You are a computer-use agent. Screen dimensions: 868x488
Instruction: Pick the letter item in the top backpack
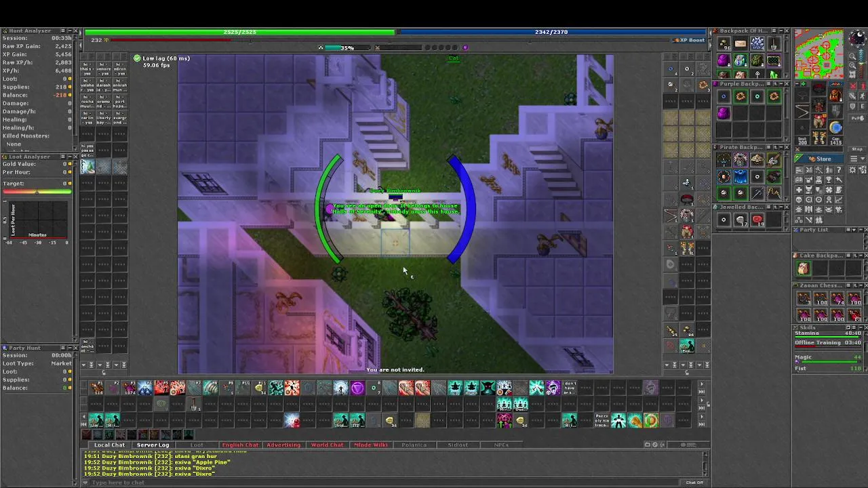tap(741, 43)
